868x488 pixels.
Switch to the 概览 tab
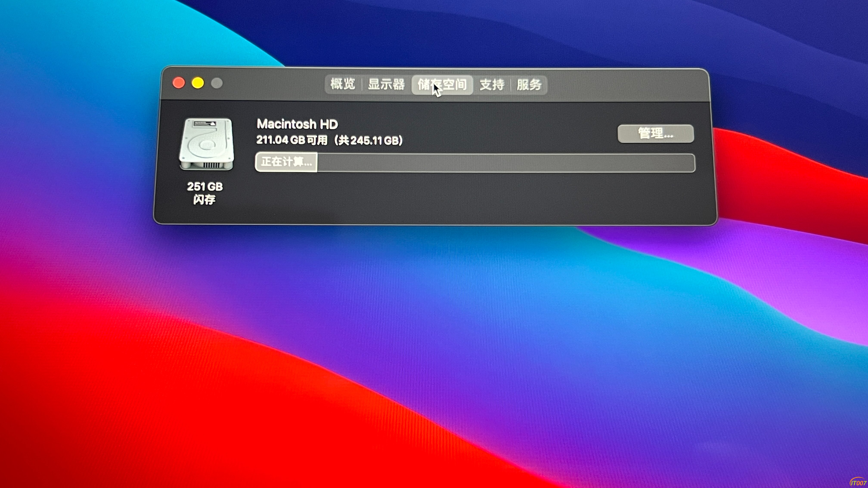pos(343,84)
